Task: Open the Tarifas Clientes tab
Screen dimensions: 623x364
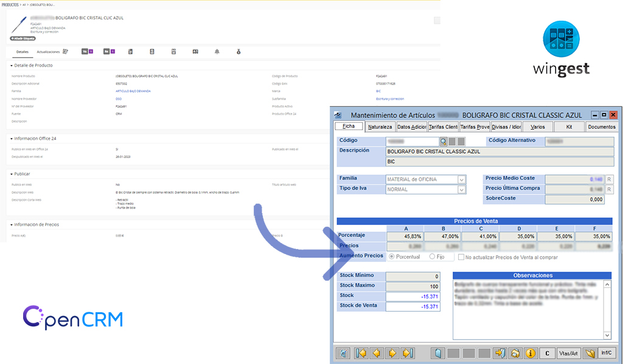Action: (x=443, y=127)
